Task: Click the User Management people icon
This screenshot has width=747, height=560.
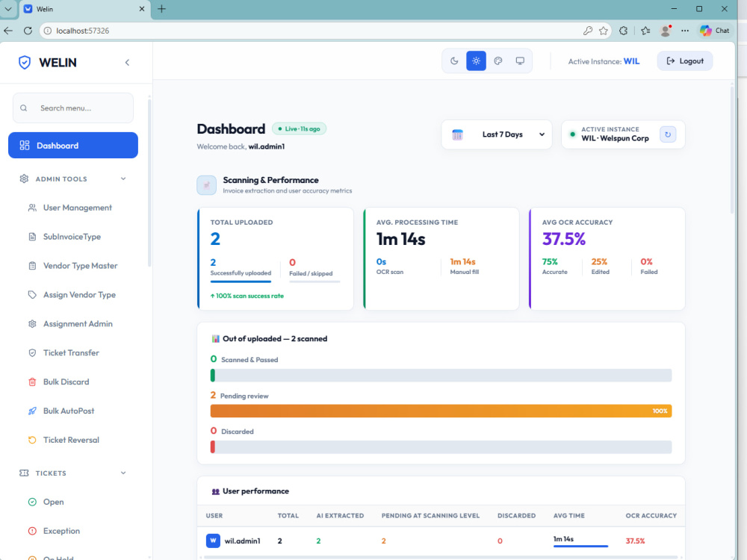Action: point(32,208)
